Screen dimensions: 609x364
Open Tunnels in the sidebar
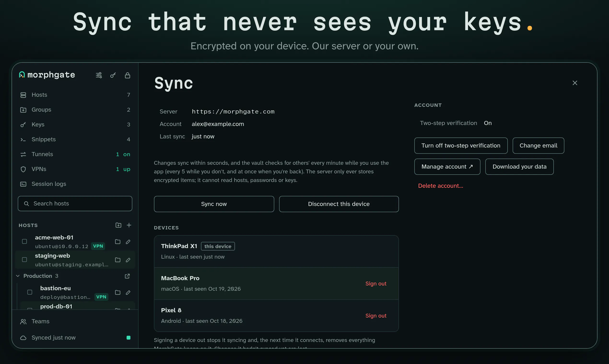75,154
